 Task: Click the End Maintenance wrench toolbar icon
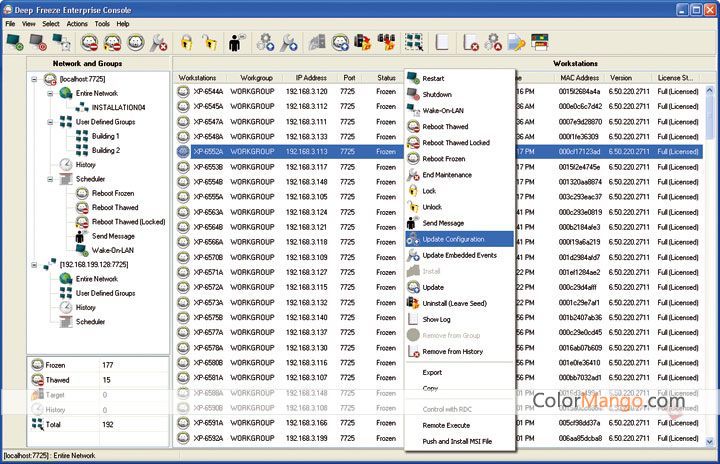pos(159,43)
